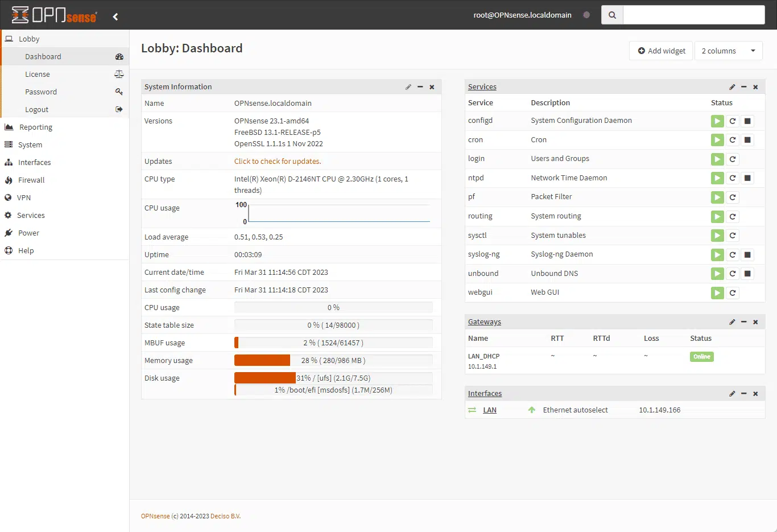777x532 pixels.
Task: Edit the Gateways widget settings
Action: (x=732, y=322)
